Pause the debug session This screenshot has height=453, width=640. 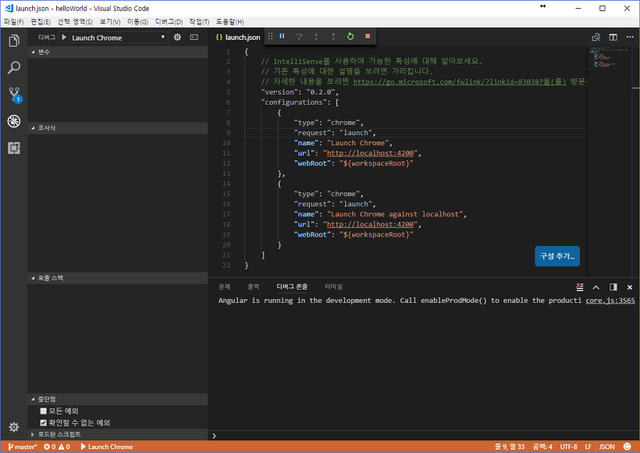[x=282, y=37]
